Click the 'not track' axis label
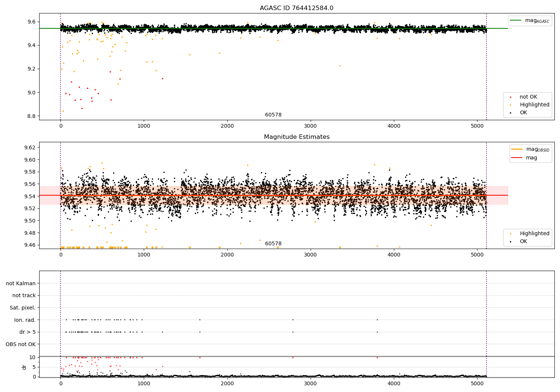Viewport: 560px width, 392px height. click(x=24, y=296)
